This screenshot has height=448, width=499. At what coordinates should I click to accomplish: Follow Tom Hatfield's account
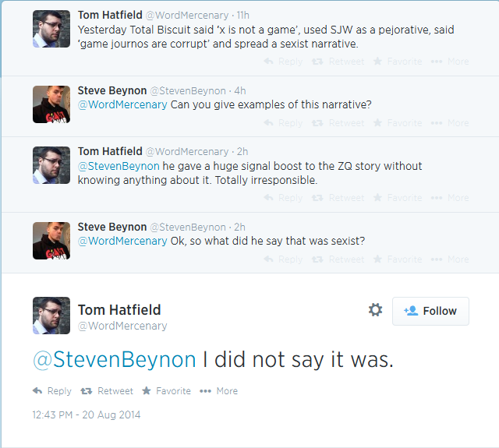click(x=430, y=311)
